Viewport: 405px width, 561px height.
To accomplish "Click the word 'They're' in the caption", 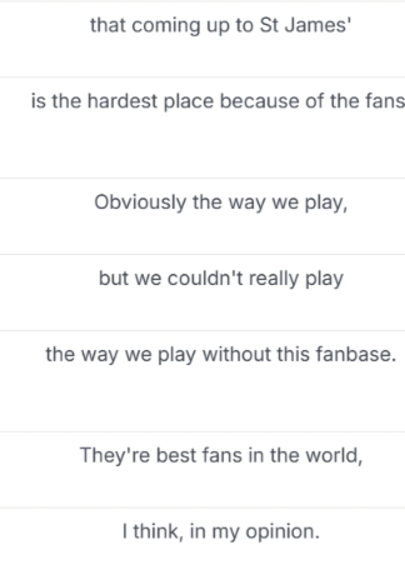I will [x=115, y=455].
